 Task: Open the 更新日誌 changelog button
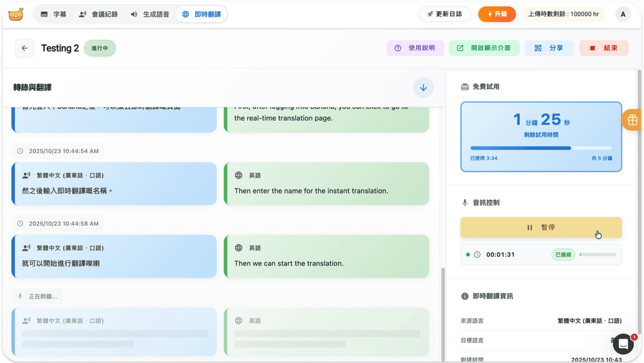444,14
